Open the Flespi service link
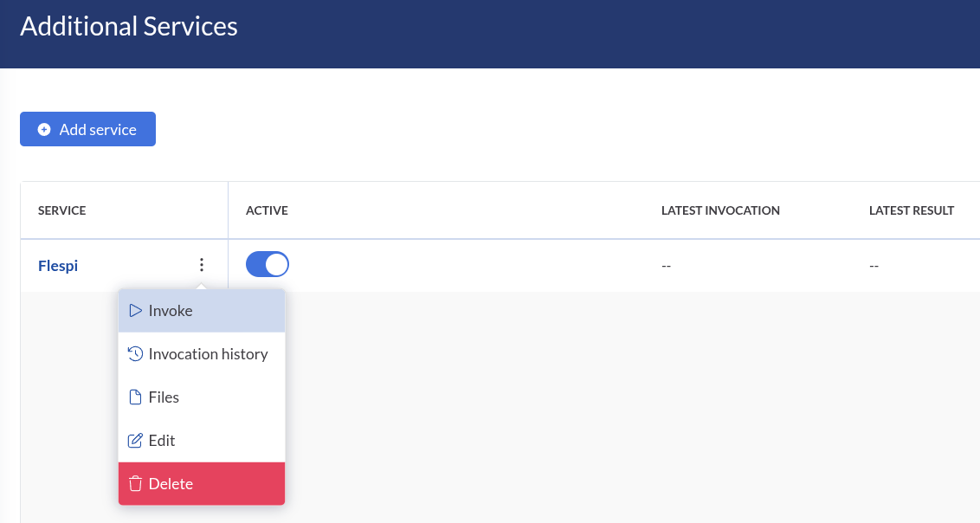Screen dimensions: 980x523 [x=58, y=266]
